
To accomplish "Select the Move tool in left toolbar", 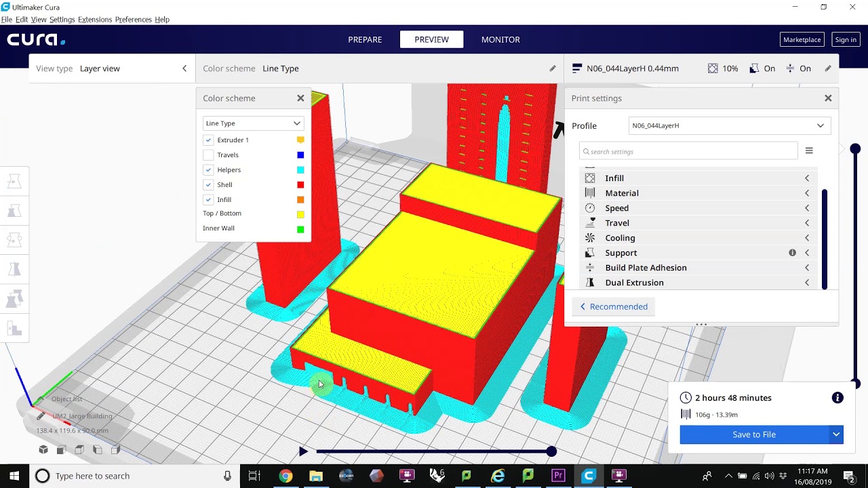I will (14, 181).
